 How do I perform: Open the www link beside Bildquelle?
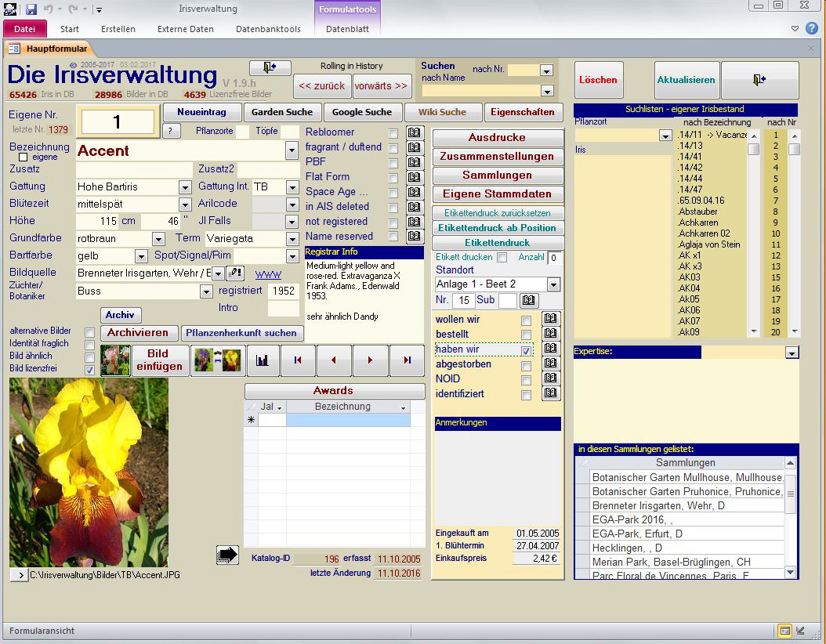pyautogui.click(x=268, y=274)
